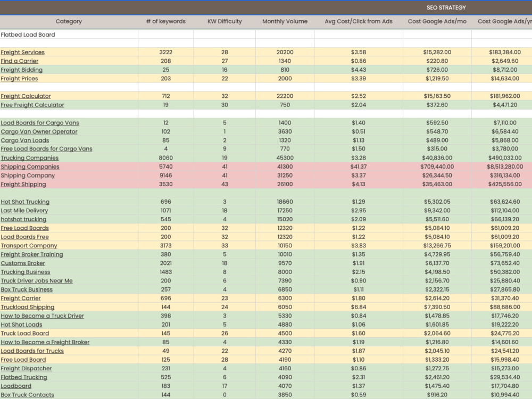
Task: Select the $0.51 cost per click cell
Action: coord(359,131)
